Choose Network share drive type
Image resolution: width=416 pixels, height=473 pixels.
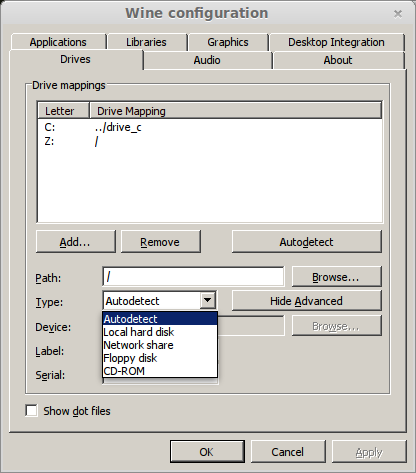[x=160, y=345]
